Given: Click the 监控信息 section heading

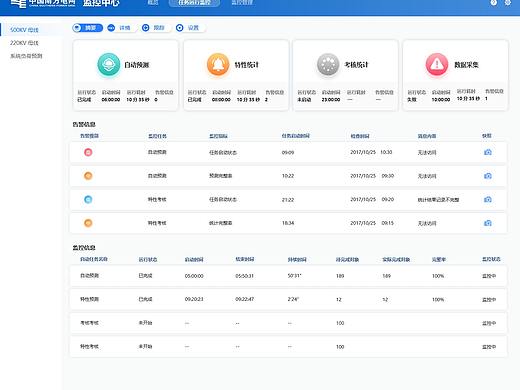Looking at the screenshot, I should point(84,248).
